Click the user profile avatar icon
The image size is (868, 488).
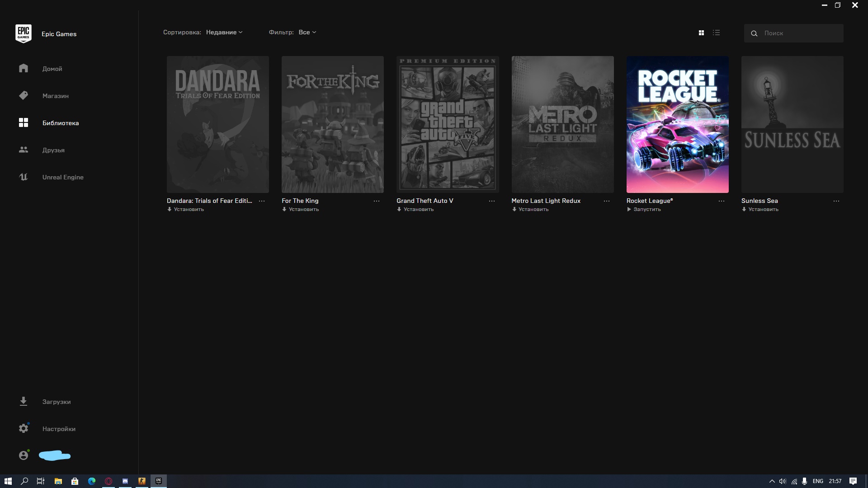[x=24, y=455]
